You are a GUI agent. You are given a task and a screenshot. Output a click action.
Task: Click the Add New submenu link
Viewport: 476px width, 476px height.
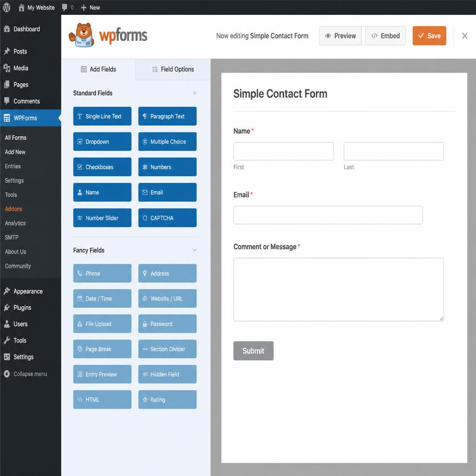[15, 152]
